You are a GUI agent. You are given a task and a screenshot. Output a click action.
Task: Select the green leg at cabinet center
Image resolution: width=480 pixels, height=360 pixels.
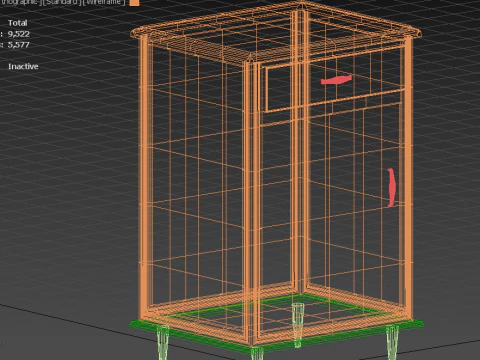coord(298,324)
